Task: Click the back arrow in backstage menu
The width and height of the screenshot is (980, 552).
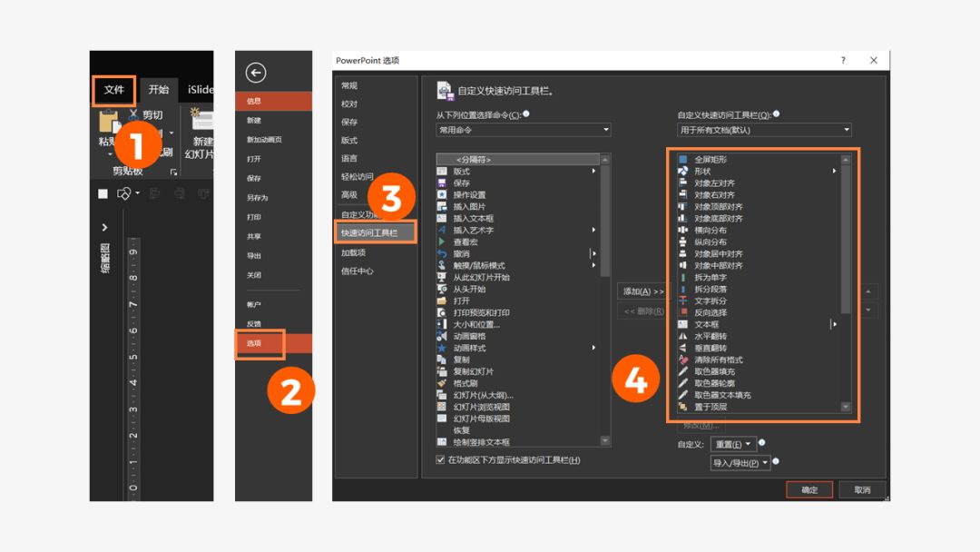Action: pyautogui.click(x=256, y=74)
